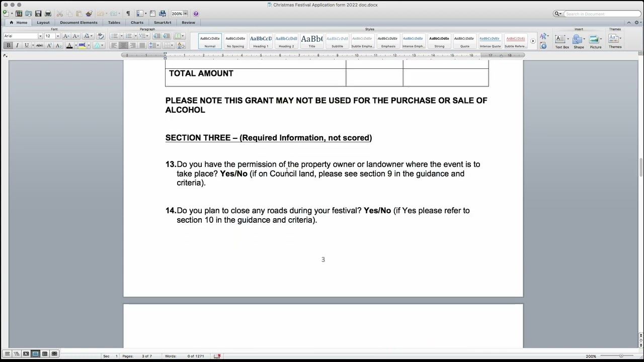Apply the Heading 1 style
Screen dimensions: 644x362
click(x=261, y=41)
